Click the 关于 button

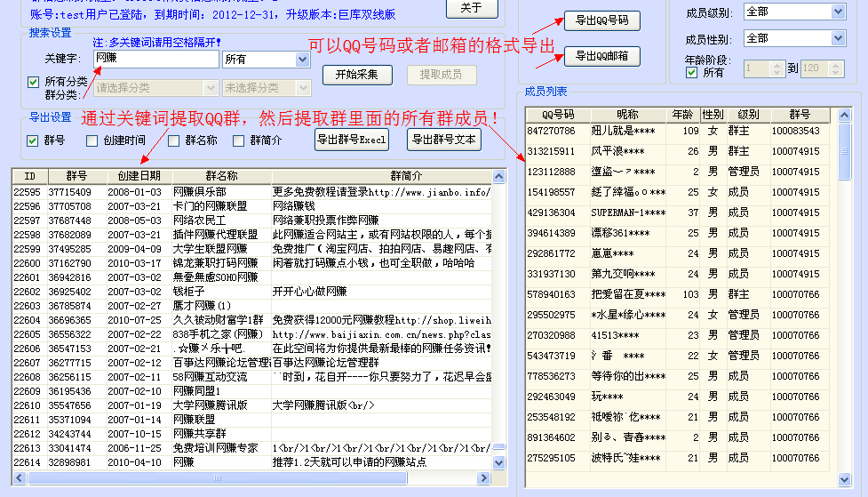pos(472,8)
